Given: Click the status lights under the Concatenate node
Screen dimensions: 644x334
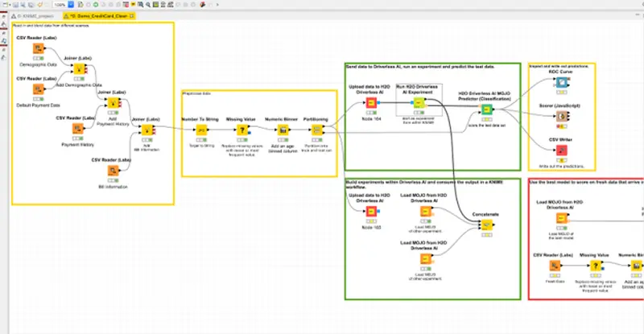Looking at the screenshot, I should (x=487, y=235).
